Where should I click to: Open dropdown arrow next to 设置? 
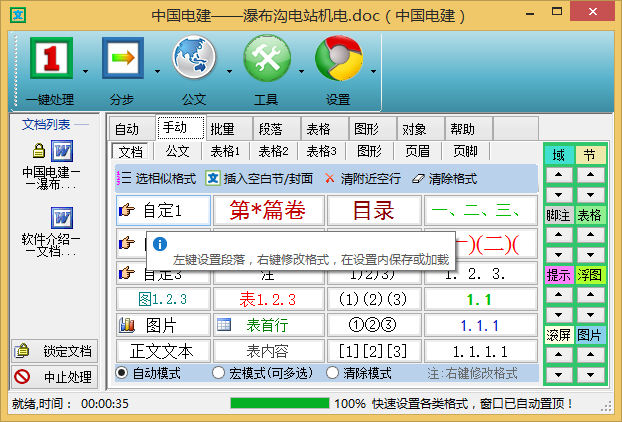coord(373,72)
